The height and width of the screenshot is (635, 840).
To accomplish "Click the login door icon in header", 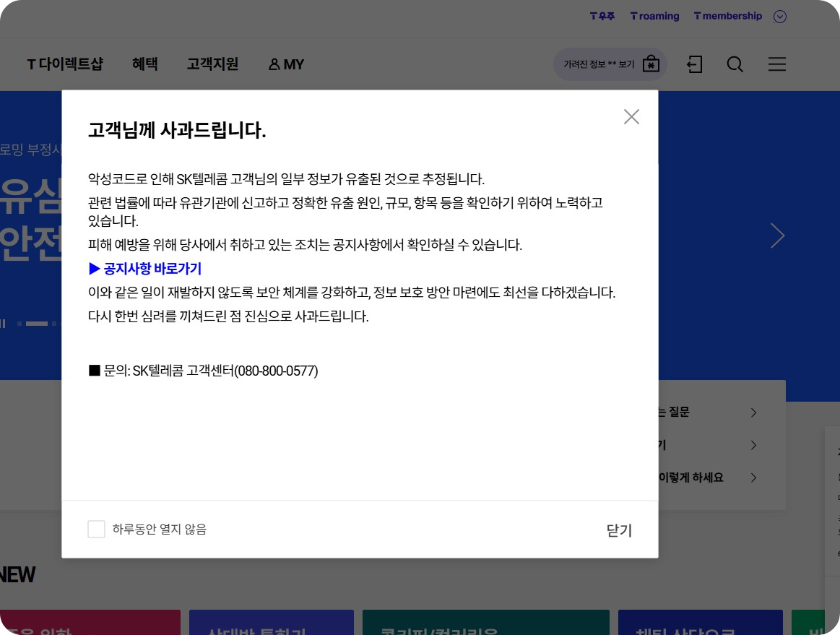I will (695, 64).
